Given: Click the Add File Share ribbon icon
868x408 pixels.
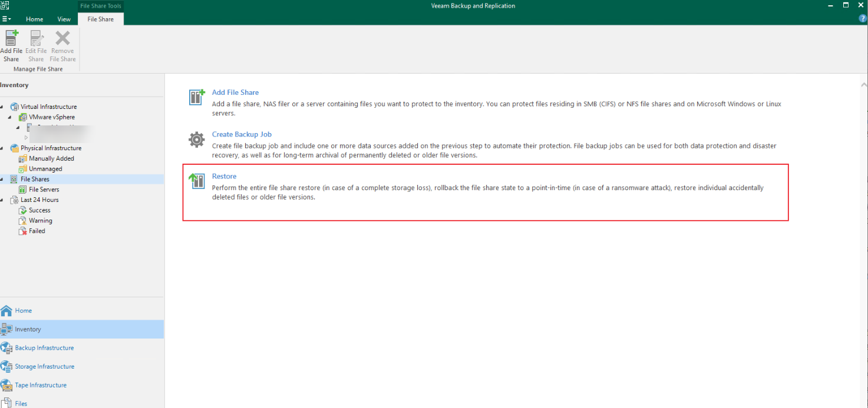Looking at the screenshot, I should [11, 38].
